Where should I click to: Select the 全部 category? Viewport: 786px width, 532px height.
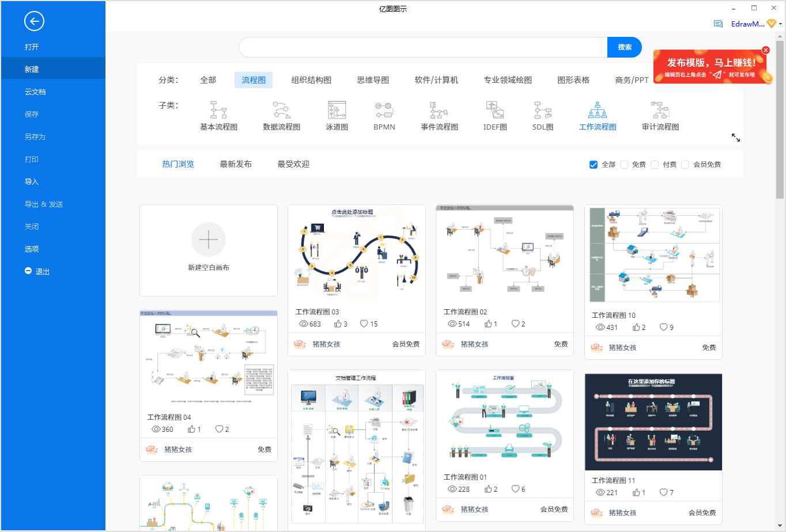pyautogui.click(x=208, y=80)
